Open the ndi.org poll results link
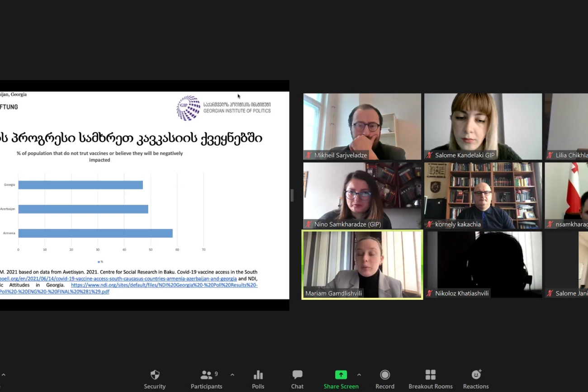Screen dimensions: 588x392 coord(164,285)
